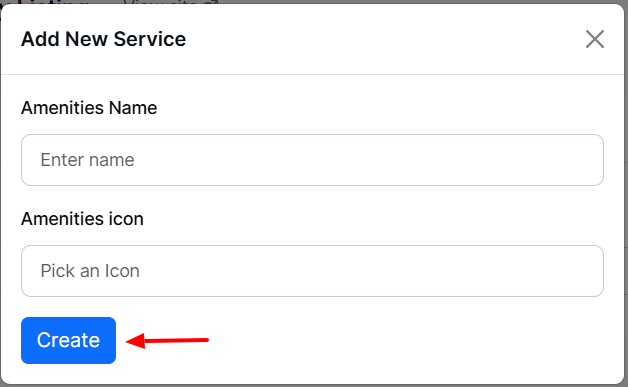Viewport: 628px width, 387px height.
Task: Click the dimmed backdrop below the dialog
Action: click(314, 386)
